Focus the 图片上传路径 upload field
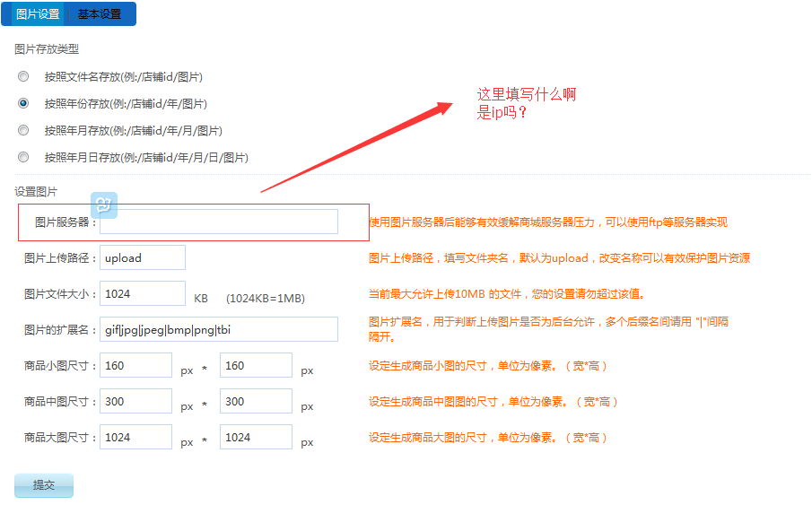The image size is (812, 505). (142, 257)
